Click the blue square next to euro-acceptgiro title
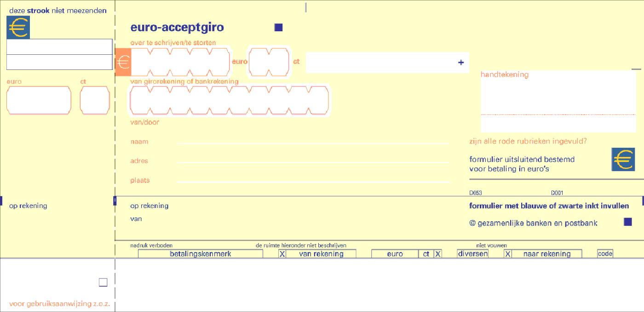Image resolution: width=644 pixels, height=312 pixels. pyautogui.click(x=278, y=27)
